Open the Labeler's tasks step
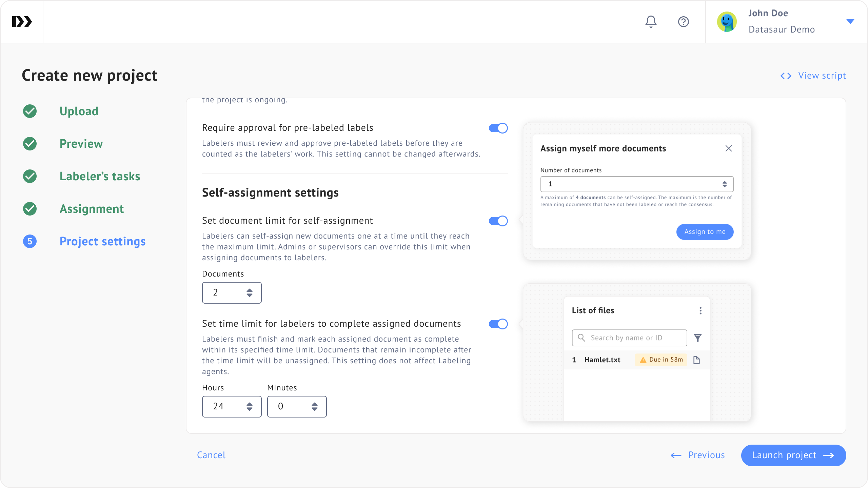This screenshot has width=868, height=488. [x=100, y=176]
